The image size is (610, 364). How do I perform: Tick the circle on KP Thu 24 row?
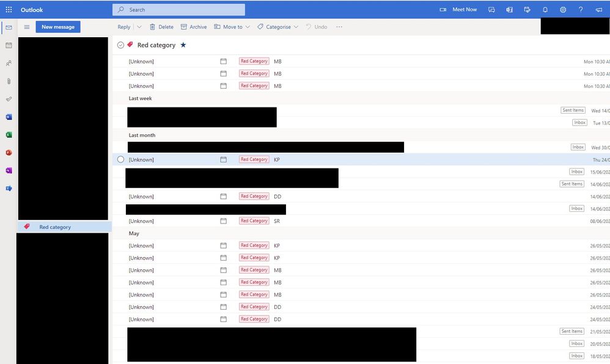(x=120, y=159)
